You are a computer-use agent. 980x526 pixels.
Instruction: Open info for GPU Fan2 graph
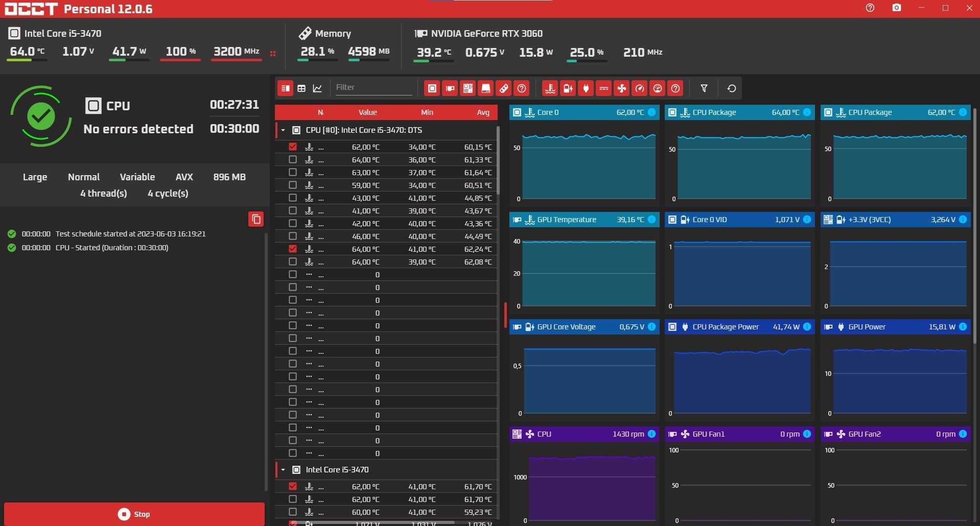click(963, 434)
